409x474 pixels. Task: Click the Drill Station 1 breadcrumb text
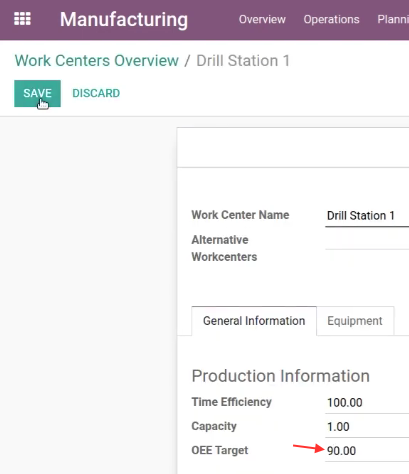pos(243,61)
